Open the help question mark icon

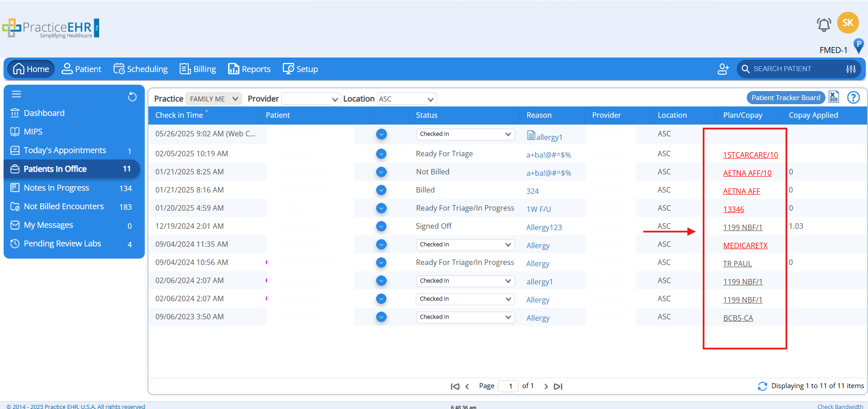pyautogui.click(x=853, y=97)
